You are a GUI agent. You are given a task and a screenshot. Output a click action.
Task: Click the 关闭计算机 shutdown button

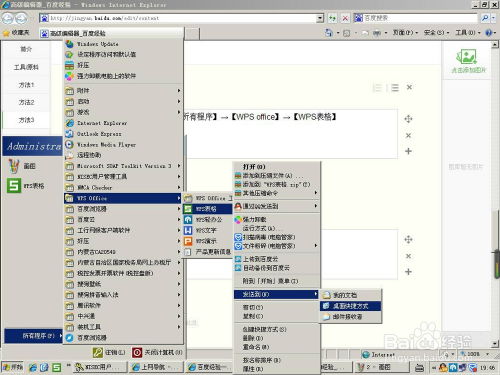157,352
